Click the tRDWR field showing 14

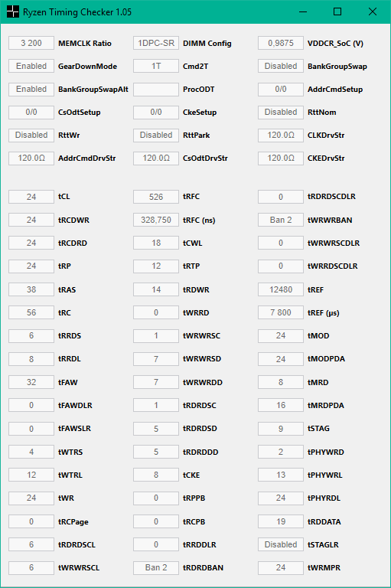[156, 289]
